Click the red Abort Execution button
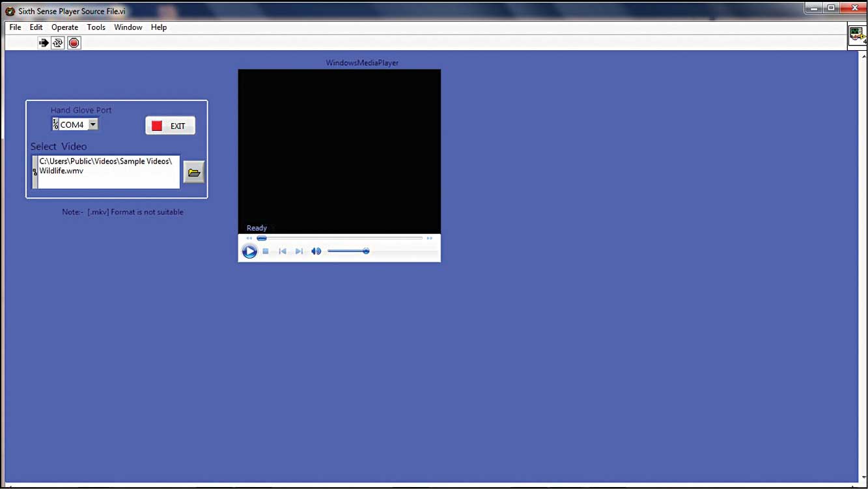The image size is (868, 489). [74, 43]
